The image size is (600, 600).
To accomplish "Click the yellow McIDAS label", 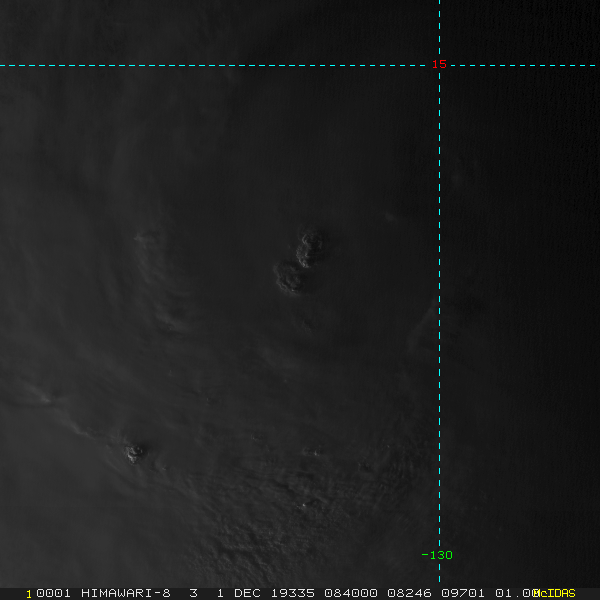I will pyautogui.click(x=554, y=593).
